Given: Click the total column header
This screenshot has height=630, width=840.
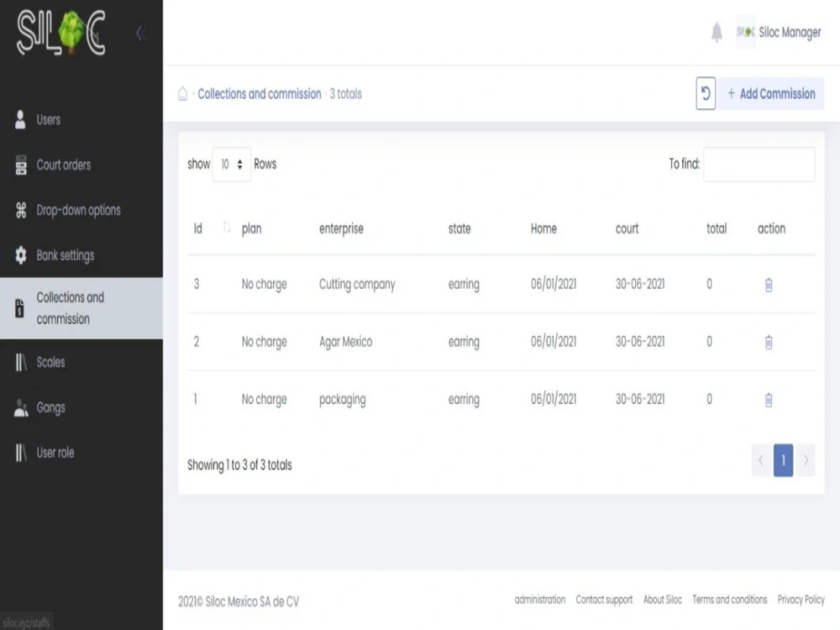Looking at the screenshot, I should [717, 228].
